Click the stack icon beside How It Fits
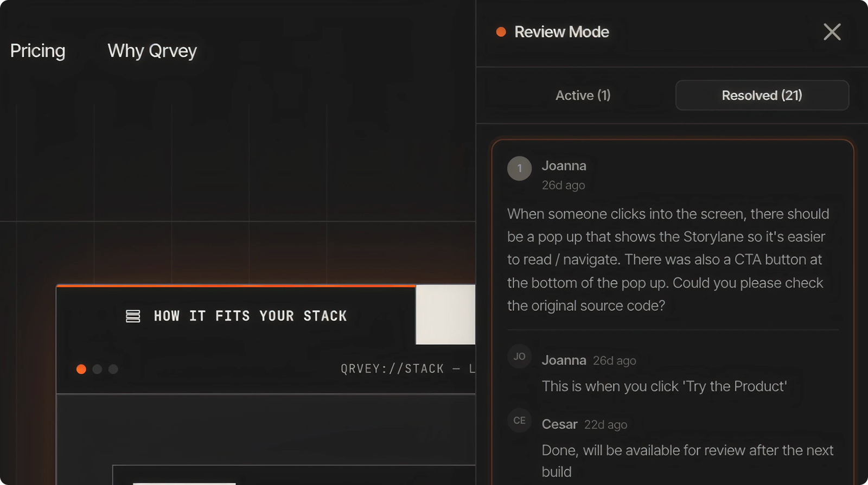868x485 pixels. (133, 316)
